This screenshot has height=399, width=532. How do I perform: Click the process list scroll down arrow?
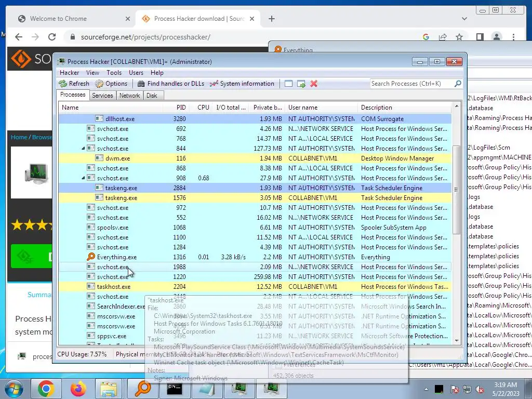click(456, 340)
